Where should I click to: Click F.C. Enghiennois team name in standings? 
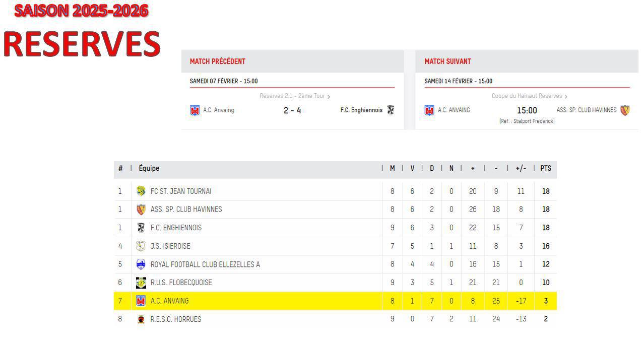click(x=176, y=228)
